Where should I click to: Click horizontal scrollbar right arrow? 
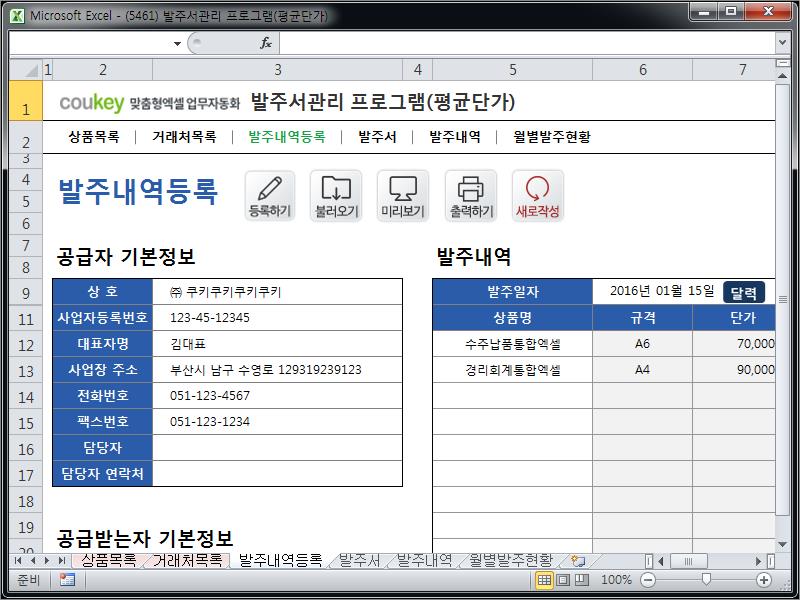pos(758,561)
